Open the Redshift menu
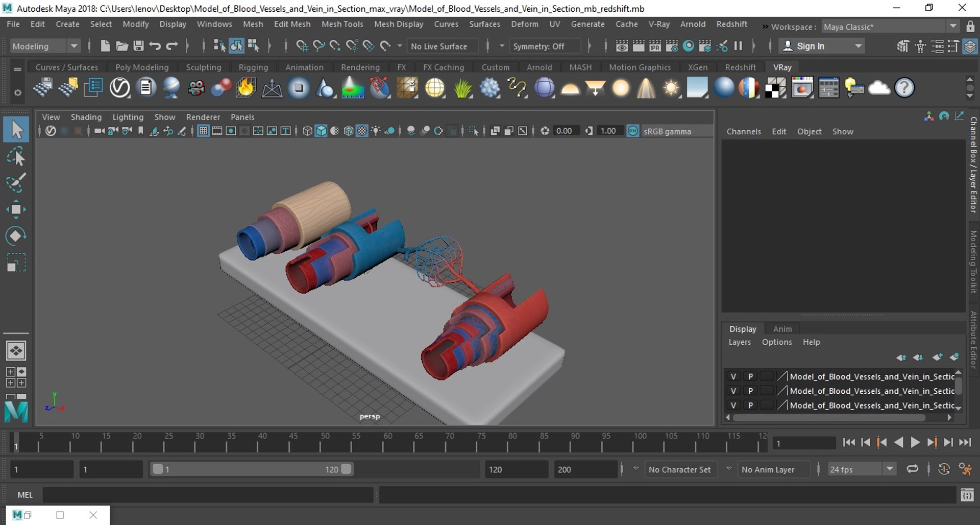 (x=731, y=24)
